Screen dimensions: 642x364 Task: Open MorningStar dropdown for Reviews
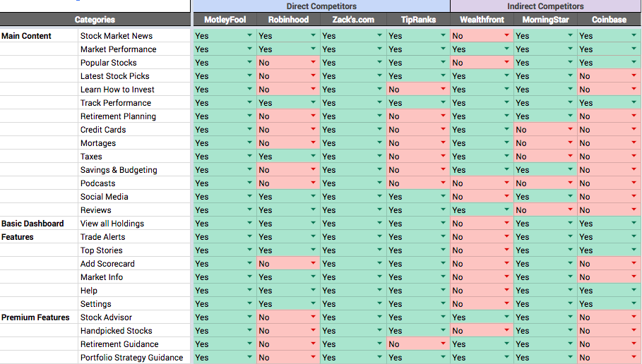[x=570, y=210]
